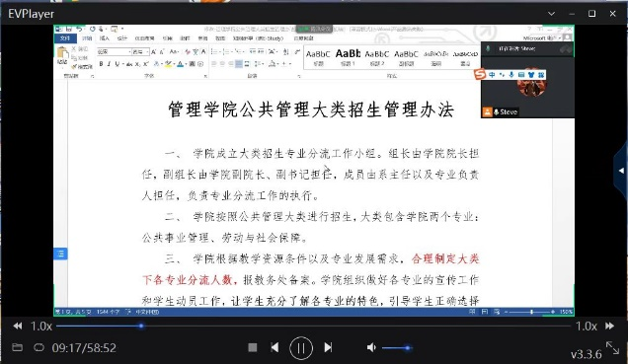Skip to previous video in EVPlayer
This screenshot has height=364, width=628.
click(275, 347)
